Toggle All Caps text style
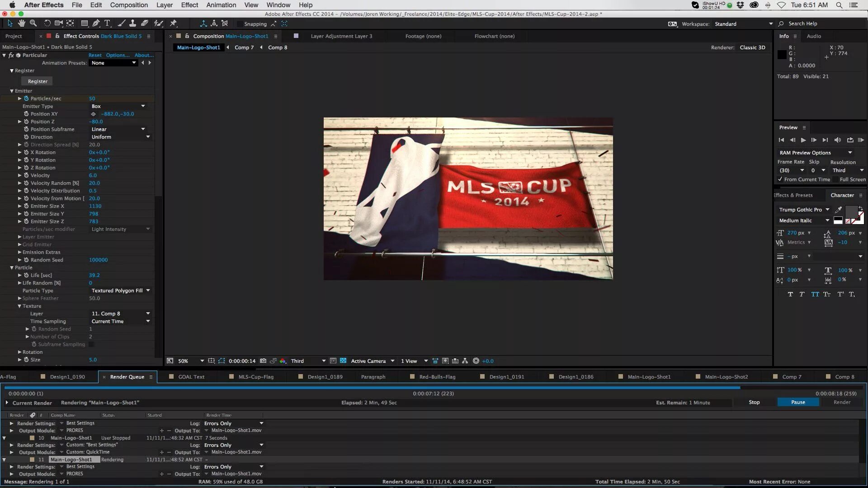 815,294
